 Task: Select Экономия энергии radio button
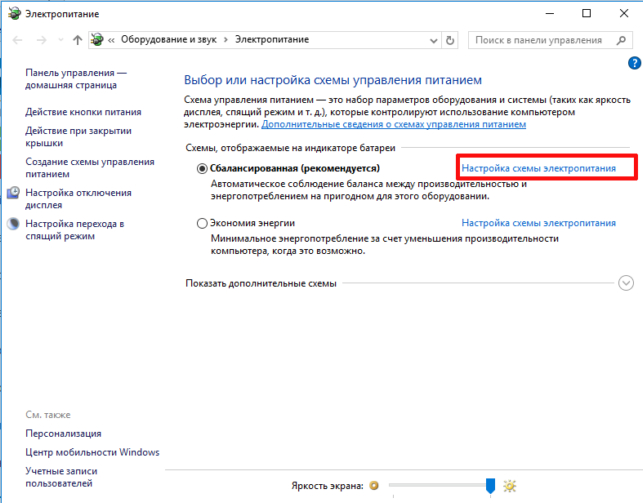point(202,223)
